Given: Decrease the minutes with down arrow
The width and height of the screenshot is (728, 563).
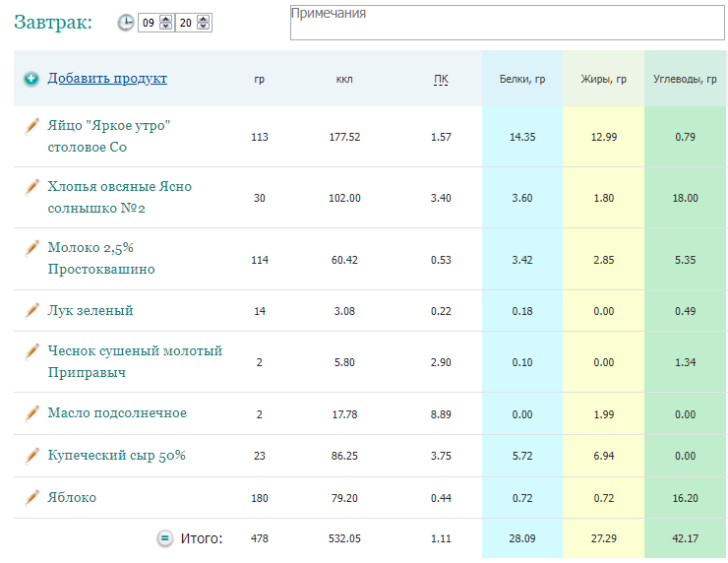Looking at the screenshot, I should (203, 26).
